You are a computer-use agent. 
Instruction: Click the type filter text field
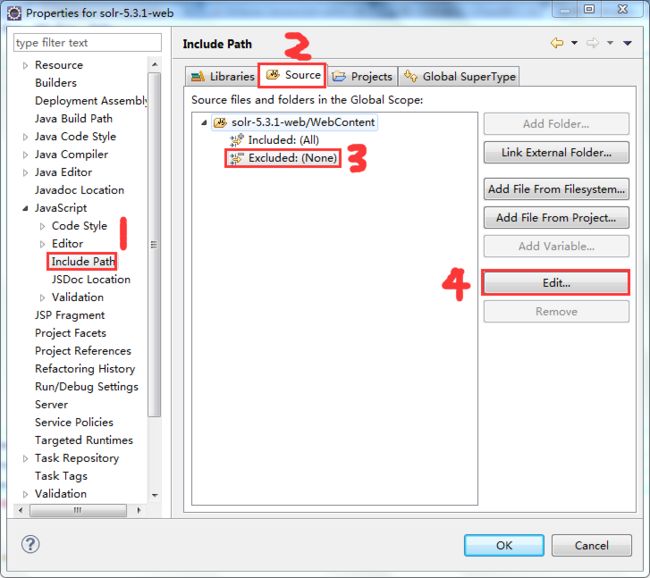click(87, 43)
